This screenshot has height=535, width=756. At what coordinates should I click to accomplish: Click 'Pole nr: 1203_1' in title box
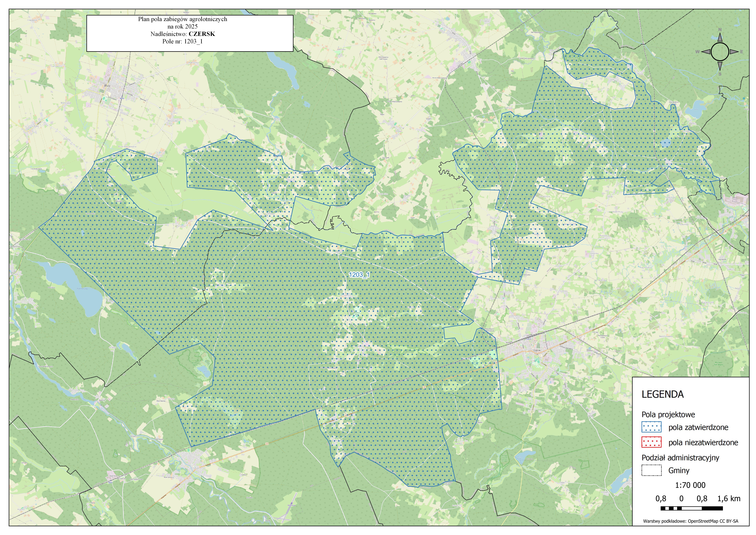coord(182,42)
